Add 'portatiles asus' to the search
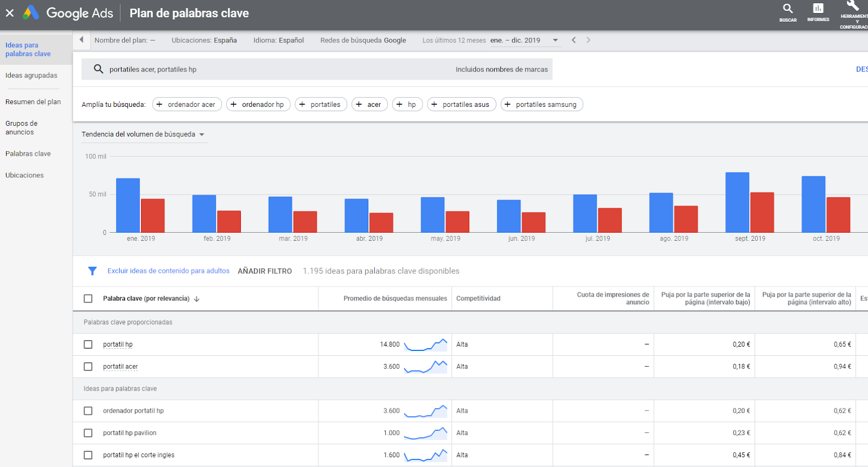 coord(461,105)
